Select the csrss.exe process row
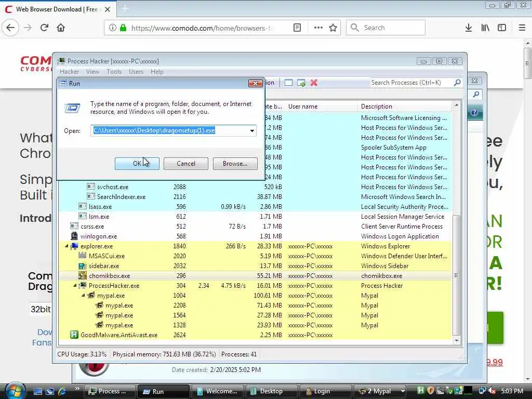 [256, 227]
